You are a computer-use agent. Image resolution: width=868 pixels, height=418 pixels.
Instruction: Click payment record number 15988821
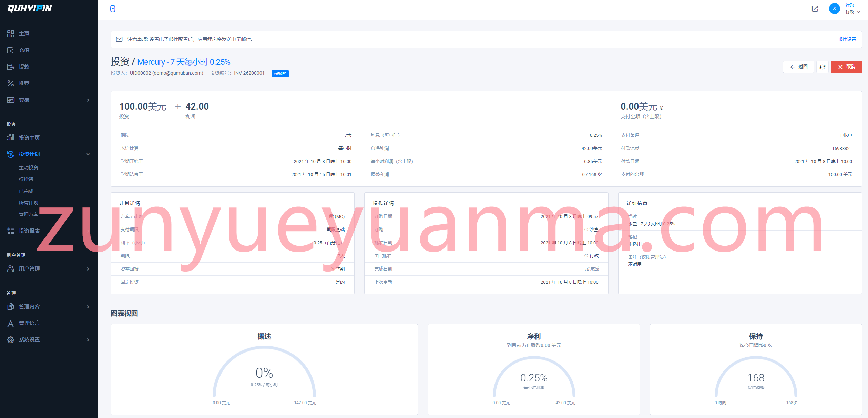pyautogui.click(x=842, y=148)
